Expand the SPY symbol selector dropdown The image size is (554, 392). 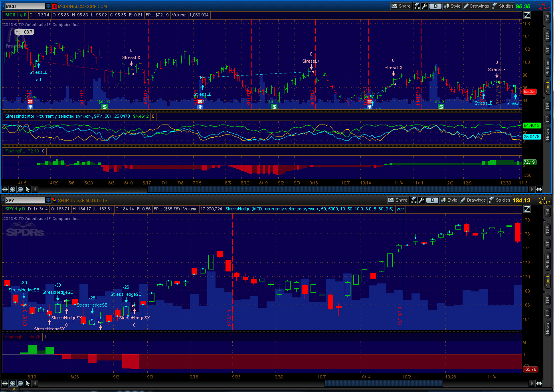coord(48,200)
